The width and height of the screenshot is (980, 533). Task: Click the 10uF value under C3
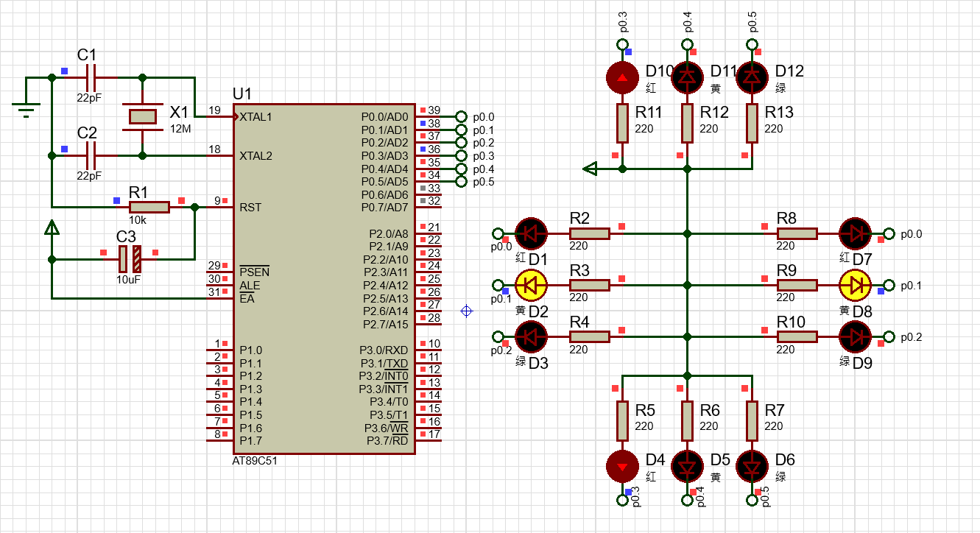click(x=127, y=280)
